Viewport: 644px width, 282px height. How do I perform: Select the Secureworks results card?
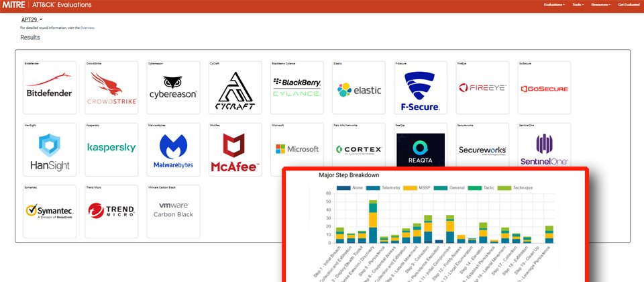click(x=482, y=145)
